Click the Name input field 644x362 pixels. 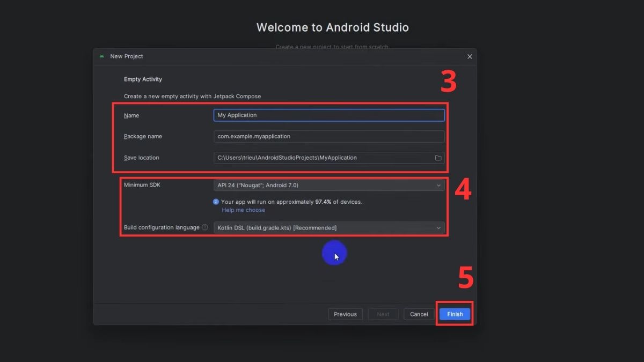(x=329, y=115)
